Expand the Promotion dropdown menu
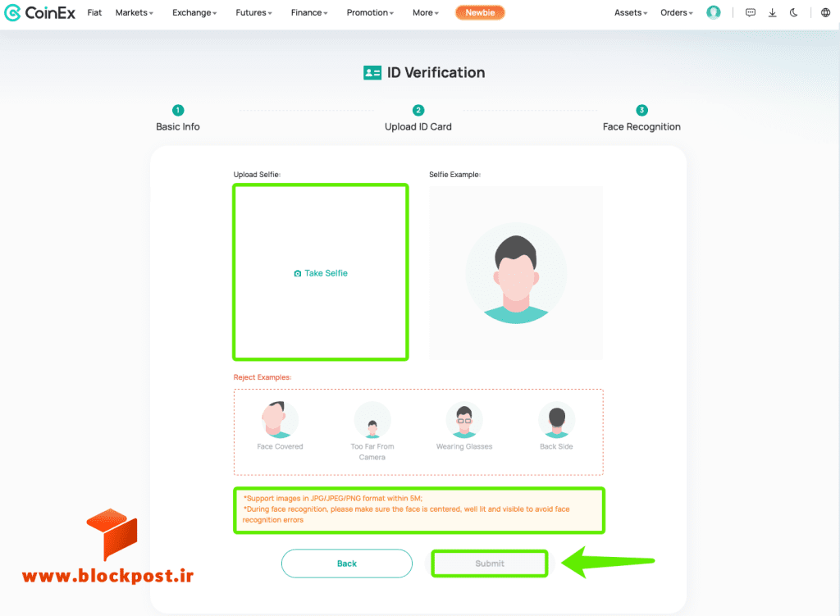 coord(370,12)
